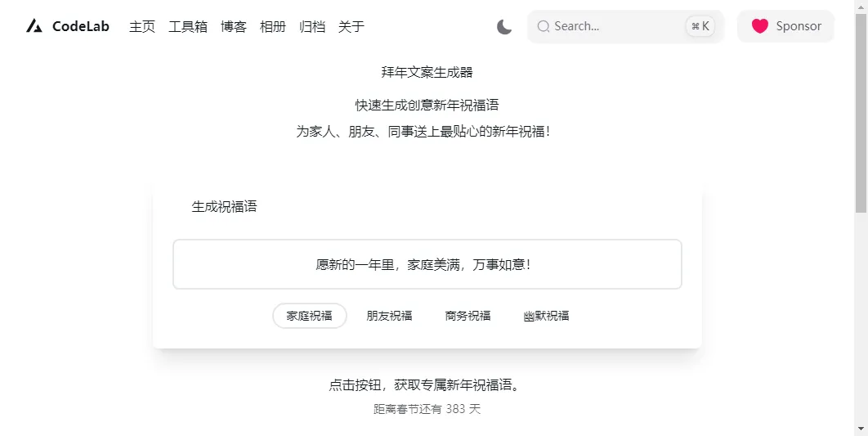Screen dimensions: 868x436
Task: Click the ⌘K shortcut badge
Action: (x=700, y=26)
